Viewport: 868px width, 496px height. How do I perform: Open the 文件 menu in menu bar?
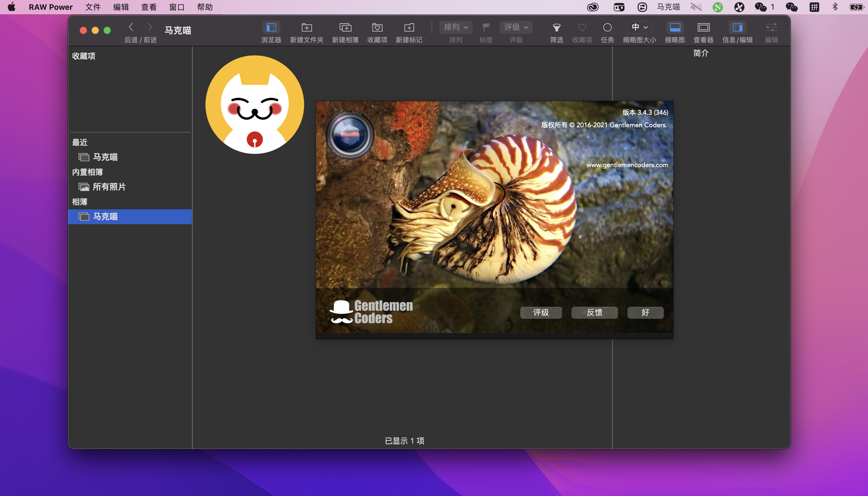(93, 7)
